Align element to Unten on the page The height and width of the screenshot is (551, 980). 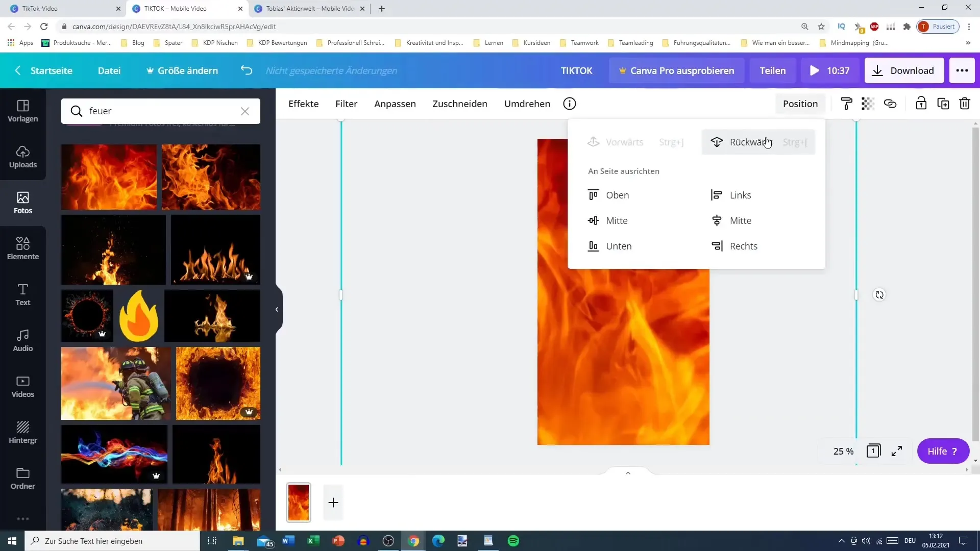[618, 246]
